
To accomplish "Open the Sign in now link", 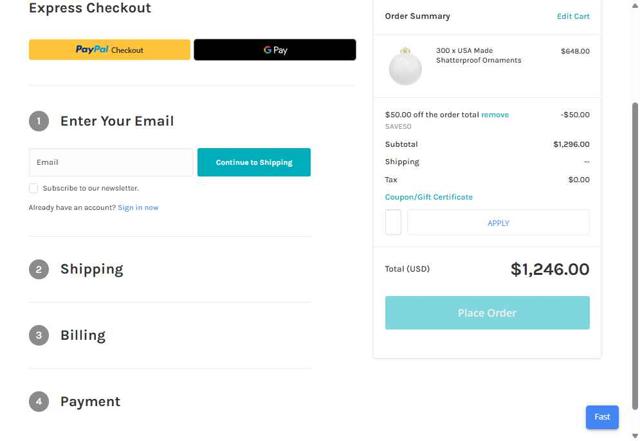I will point(138,208).
